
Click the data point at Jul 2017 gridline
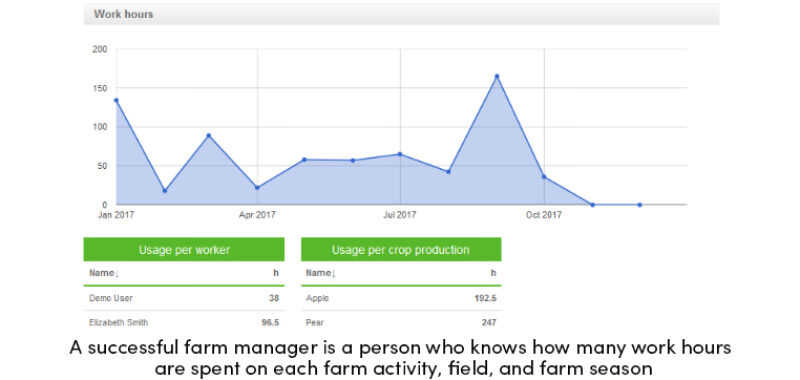[x=400, y=154]
